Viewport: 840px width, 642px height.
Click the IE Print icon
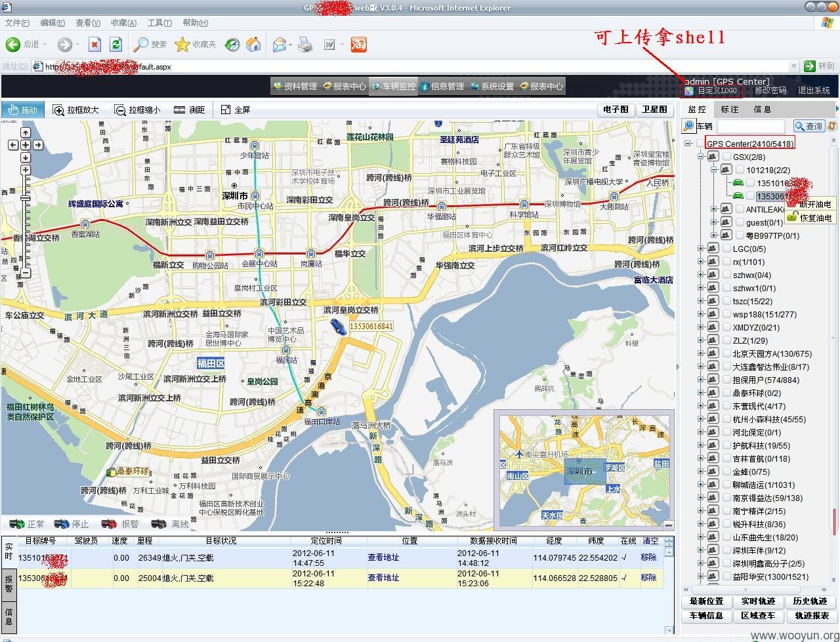(305, 45)
